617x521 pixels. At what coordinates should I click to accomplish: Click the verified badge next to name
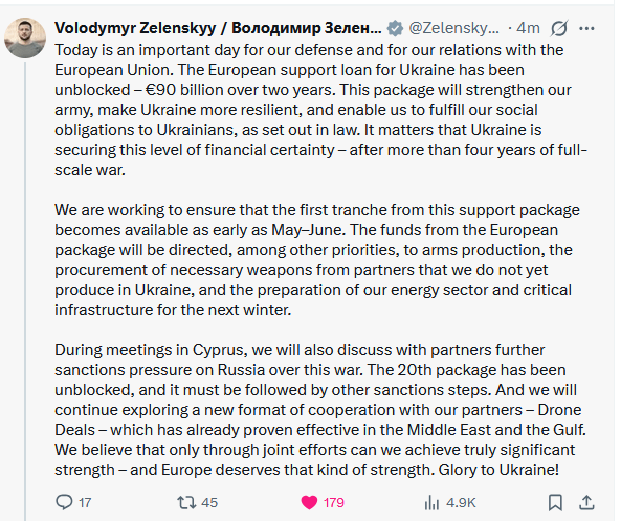click(x=395, y=27)
